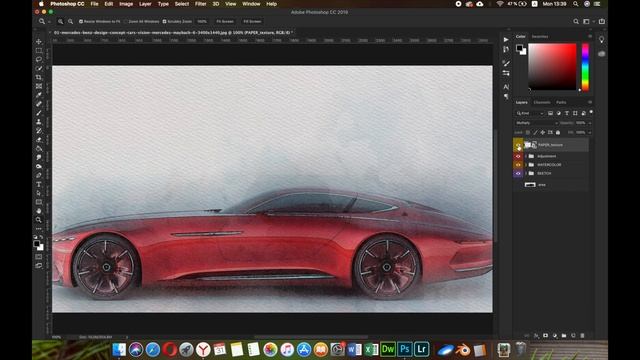
Task: Open the Fill value dropdown
Action: point(590,132)
